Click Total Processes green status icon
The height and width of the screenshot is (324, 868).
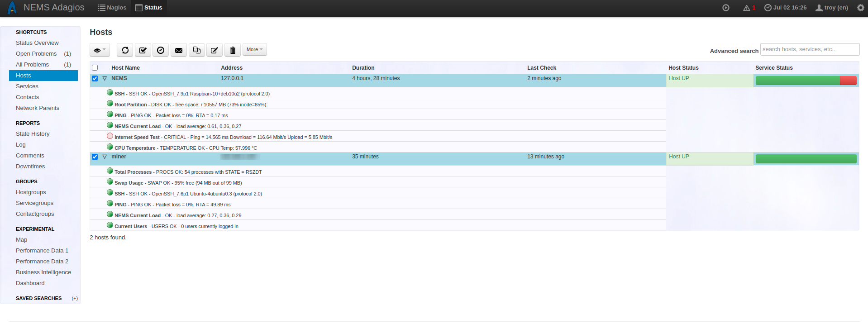point(110,171)
